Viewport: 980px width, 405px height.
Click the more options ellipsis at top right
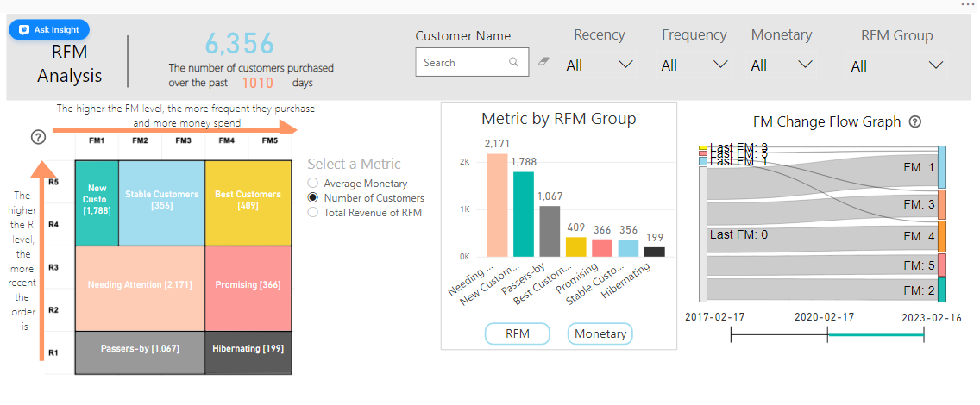(x=967, y=5)
